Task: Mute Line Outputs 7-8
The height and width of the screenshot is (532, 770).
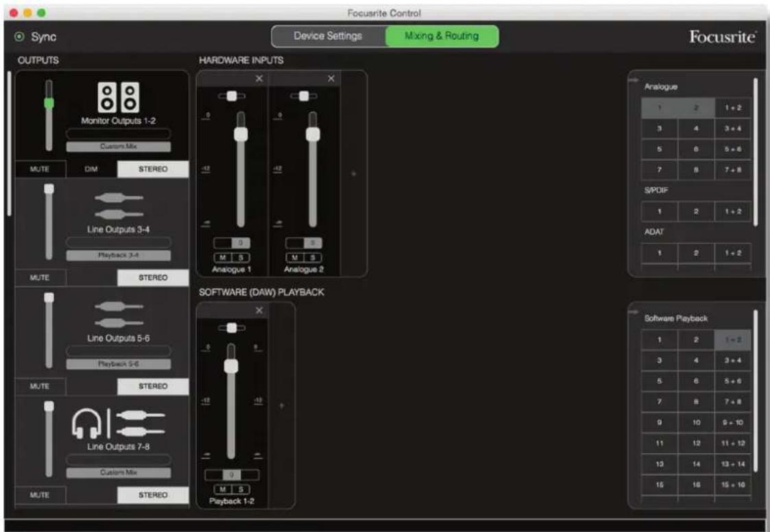Action: [40, 495]
